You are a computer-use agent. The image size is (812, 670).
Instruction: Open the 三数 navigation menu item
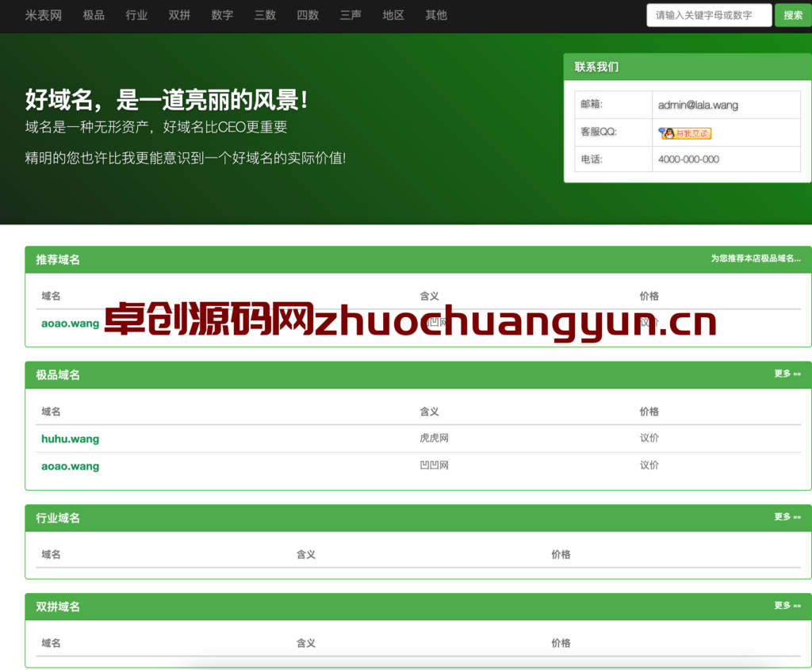coord(265,16)
